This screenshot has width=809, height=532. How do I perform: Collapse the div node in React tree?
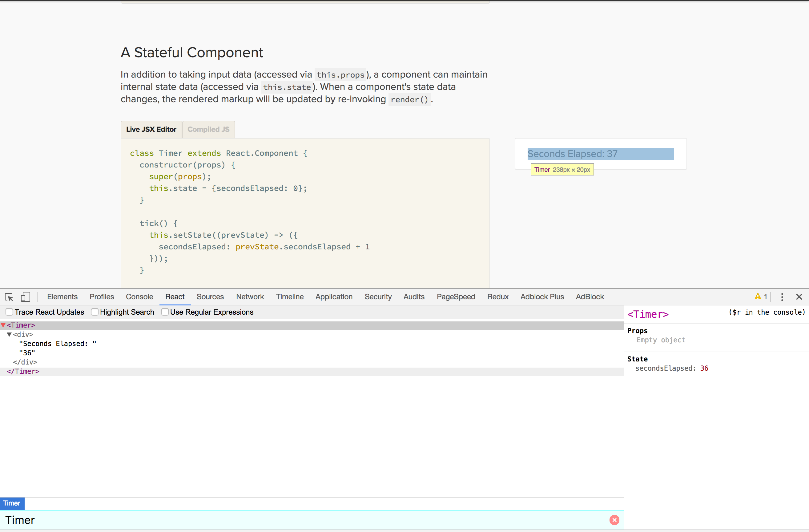pos(10,334)
